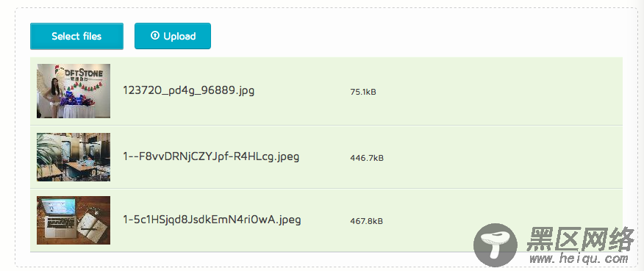Click empty green space in the second file row
Screen dimensions: 644x271
[x=493, y=157]
